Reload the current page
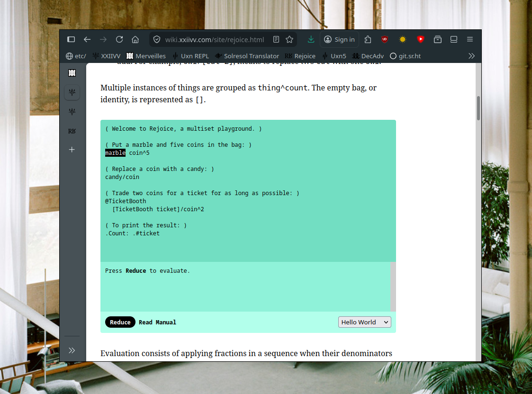Image resolution: width=532 pixels, height=394 pixels. (x=119, y=39)
